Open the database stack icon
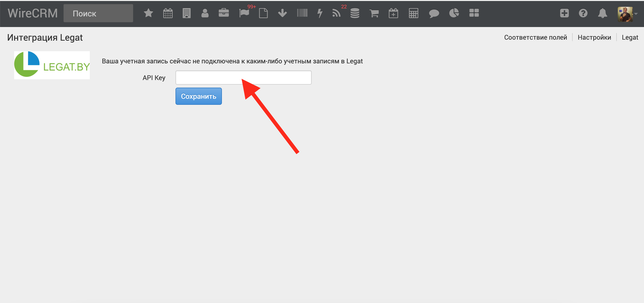This screenshot has height=303, width=644. (x=355, y=13)
